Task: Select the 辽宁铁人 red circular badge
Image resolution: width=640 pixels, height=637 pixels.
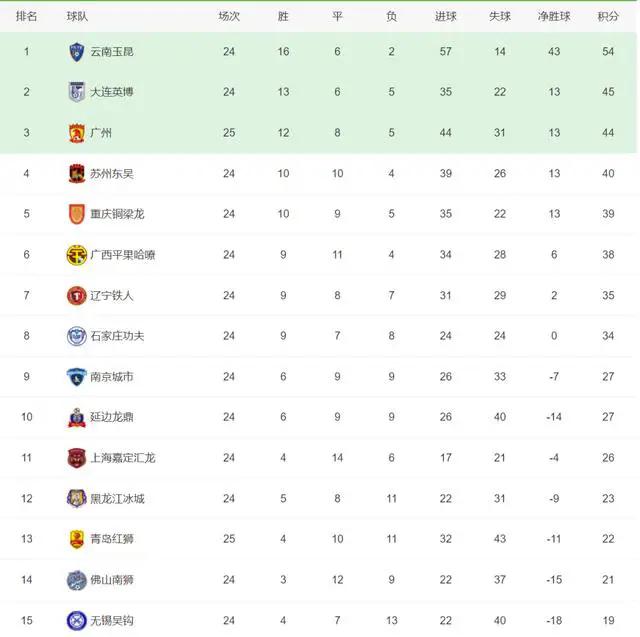Action: click(x=76, y=295)
